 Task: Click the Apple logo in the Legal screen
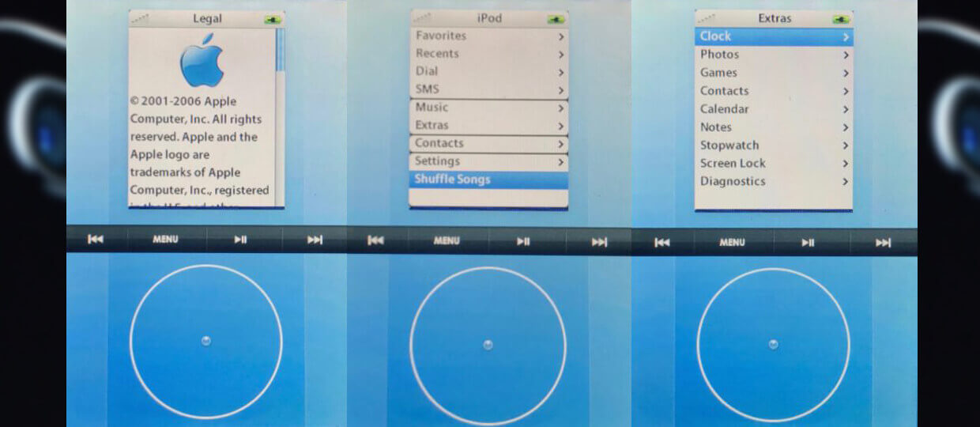click(x=202, y=61)
